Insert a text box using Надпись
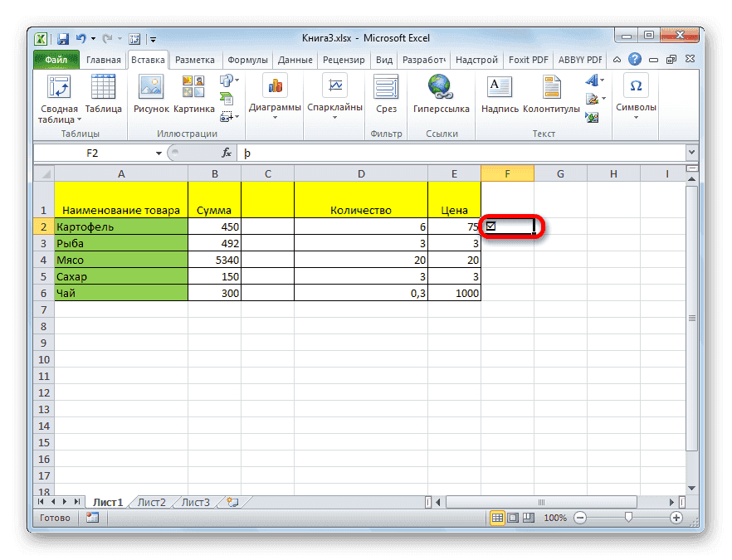 pyautogui.click(x=499, y=95)
